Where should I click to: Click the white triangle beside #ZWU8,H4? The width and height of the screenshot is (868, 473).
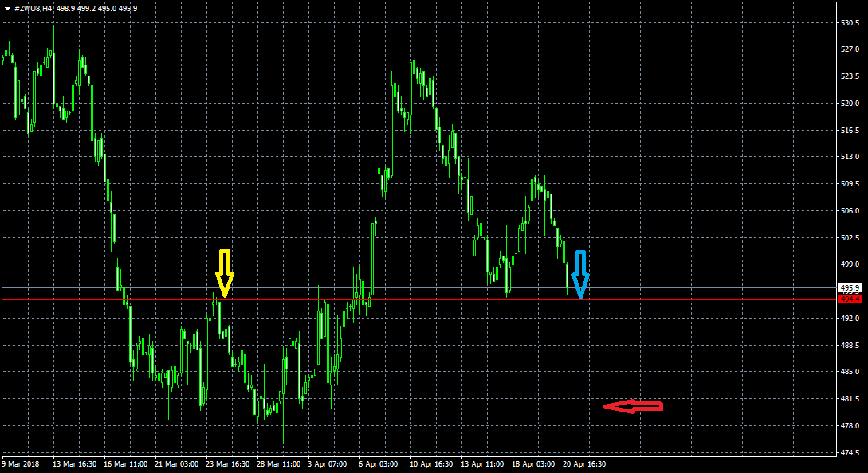[x=6, y=8]
